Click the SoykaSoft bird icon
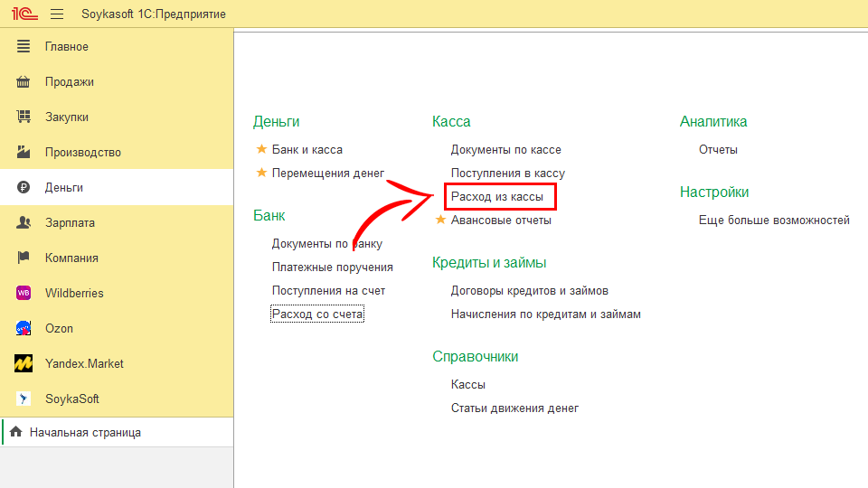Image resolution: width=868 pixels, height=488 pixels. [x=24, y=399]
